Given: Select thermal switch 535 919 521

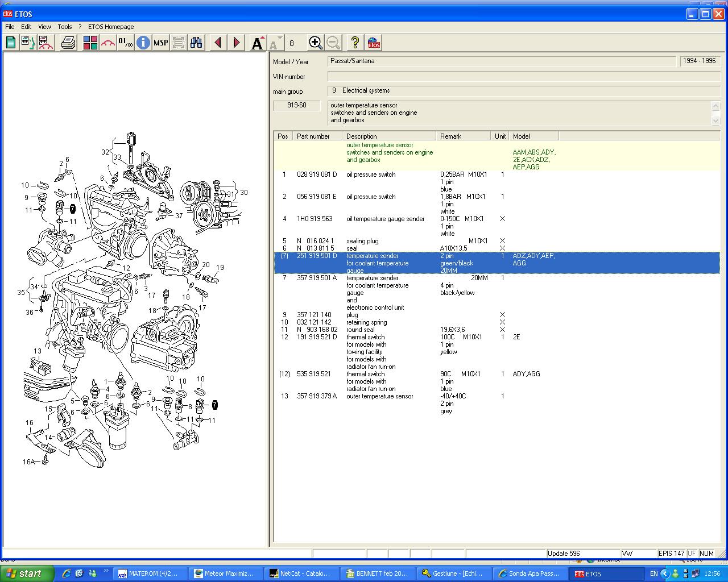Looking at the screenshot, I should 314,374.
